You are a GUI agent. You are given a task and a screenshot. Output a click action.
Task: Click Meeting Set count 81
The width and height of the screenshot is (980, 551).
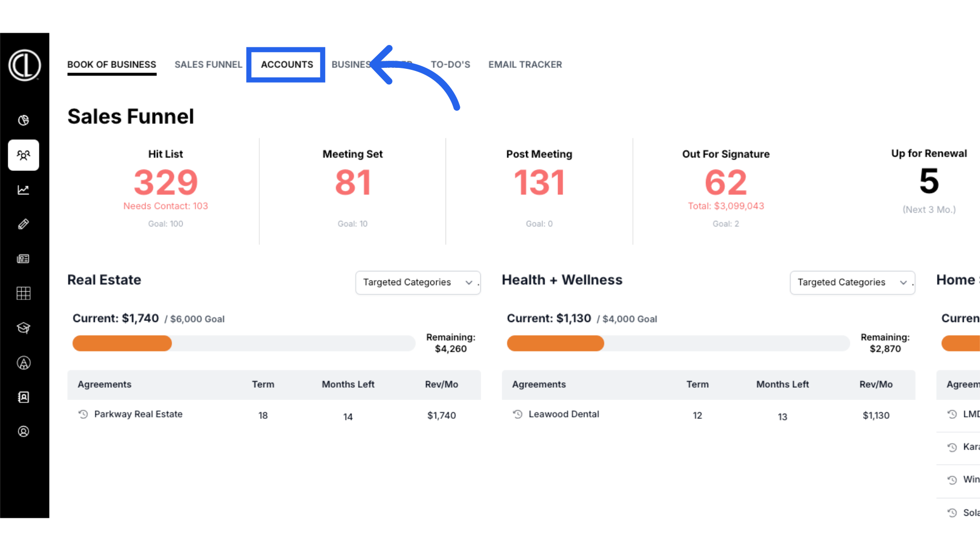tap(353, 183)
